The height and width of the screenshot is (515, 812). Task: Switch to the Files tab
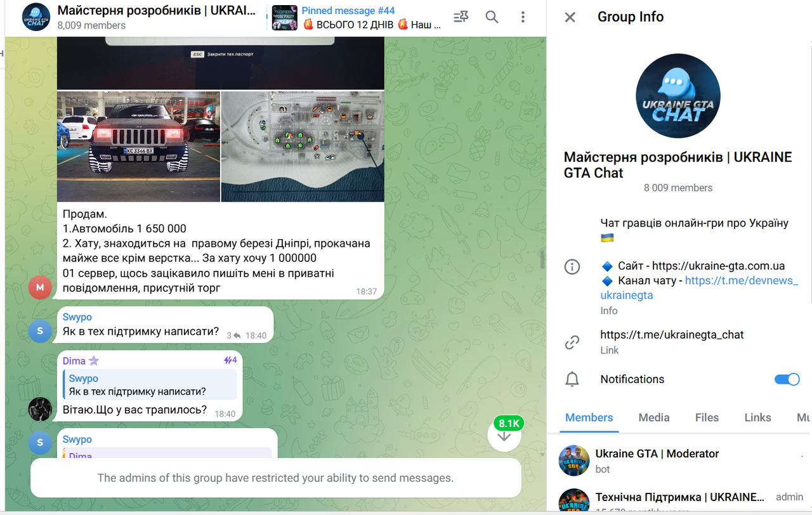tap(707, 417)
